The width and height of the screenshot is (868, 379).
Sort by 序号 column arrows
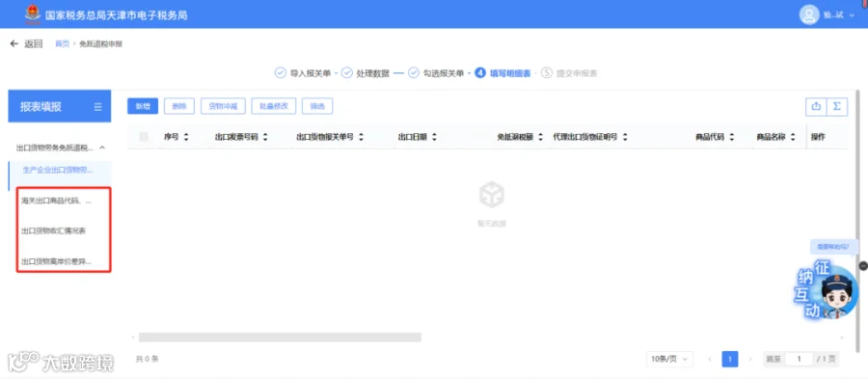186,137
